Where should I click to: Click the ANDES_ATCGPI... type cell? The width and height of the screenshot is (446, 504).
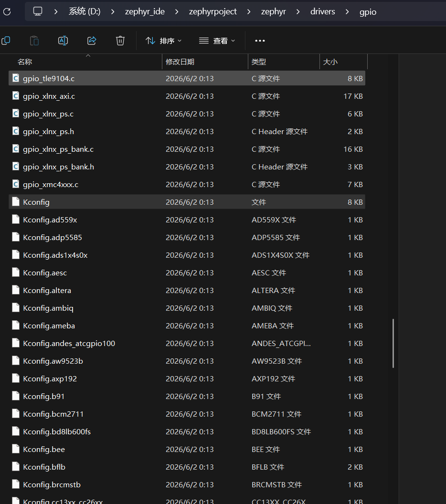pos(281,344)
